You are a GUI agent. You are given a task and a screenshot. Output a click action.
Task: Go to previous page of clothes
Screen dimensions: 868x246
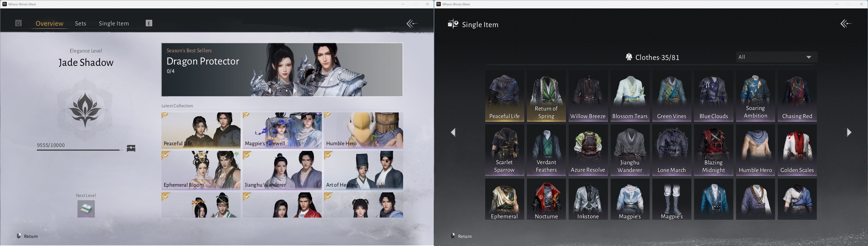point(453,132)
